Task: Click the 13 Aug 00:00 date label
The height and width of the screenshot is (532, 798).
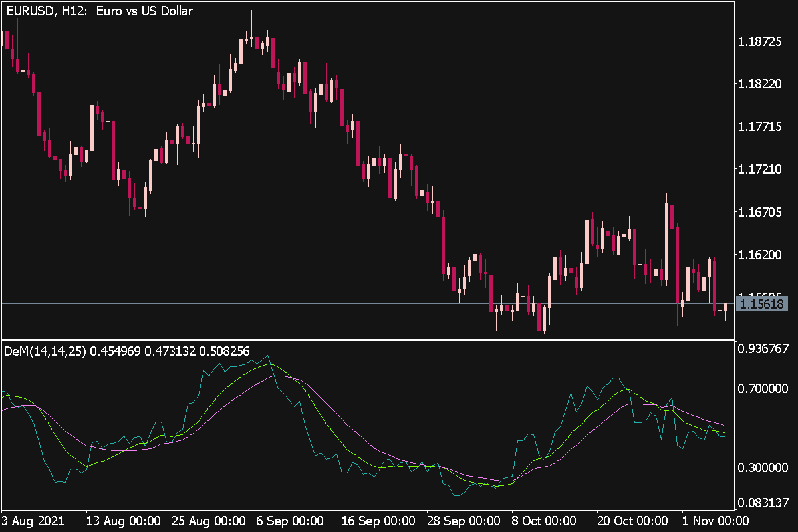Action: (124, 520)
